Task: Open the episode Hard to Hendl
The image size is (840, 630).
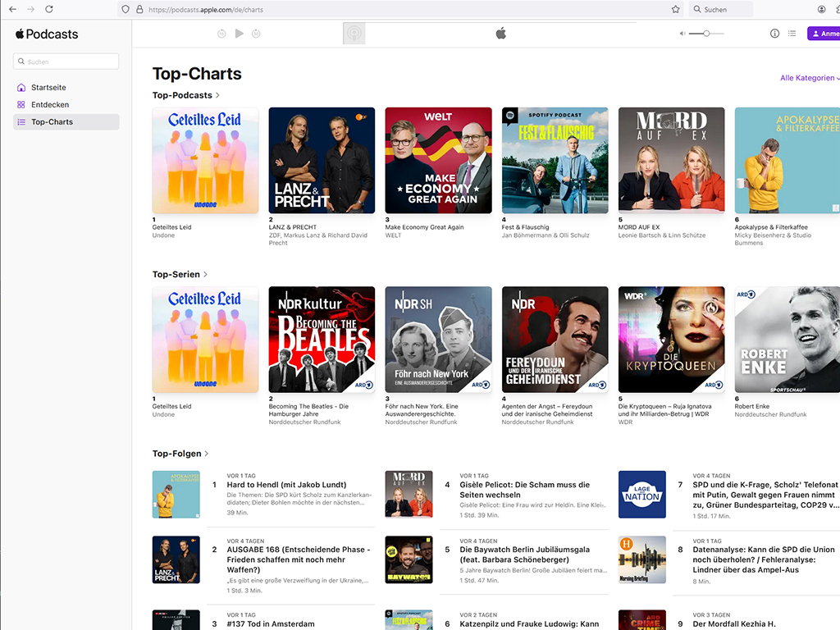Action: point(286,485)
